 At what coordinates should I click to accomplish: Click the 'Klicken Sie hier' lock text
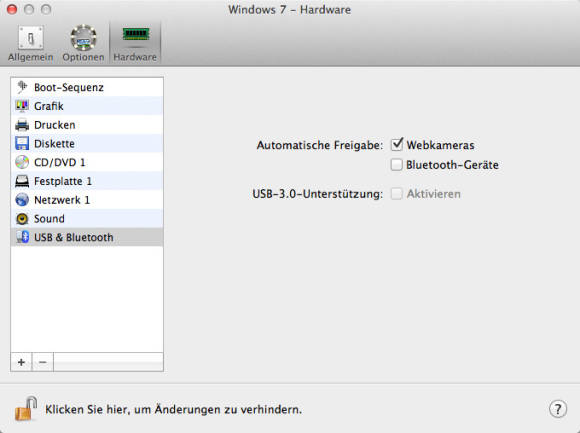pyautogui.click(x=173, y=409)
